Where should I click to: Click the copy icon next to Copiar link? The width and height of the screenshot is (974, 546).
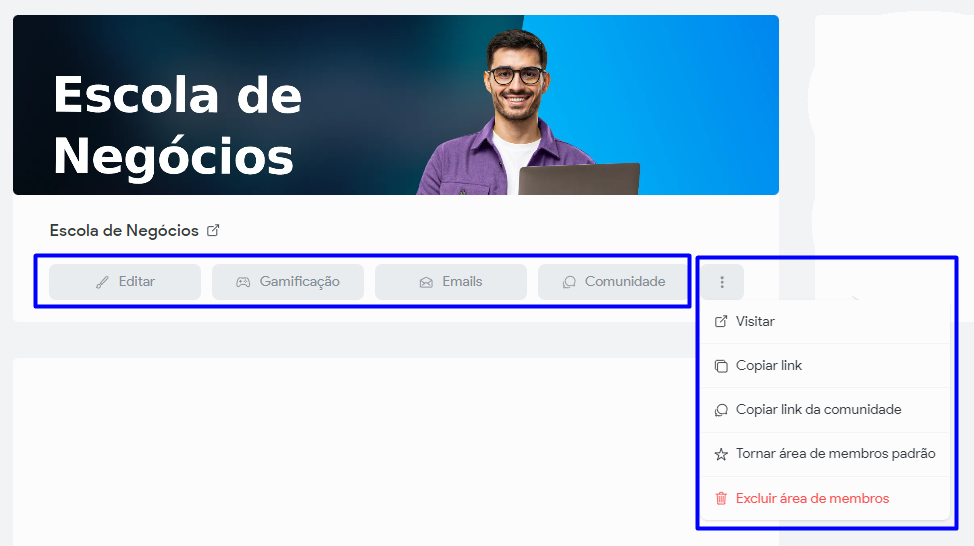(721, 366)
